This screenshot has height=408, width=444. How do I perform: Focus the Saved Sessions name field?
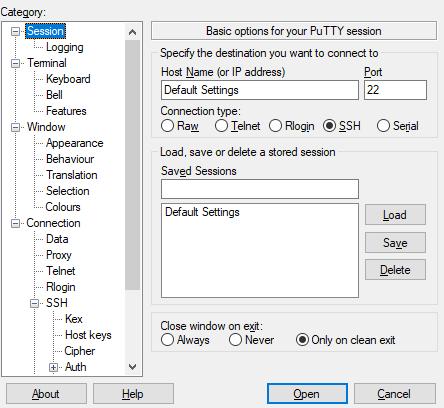pyautogui.click(x=260, y=189)
